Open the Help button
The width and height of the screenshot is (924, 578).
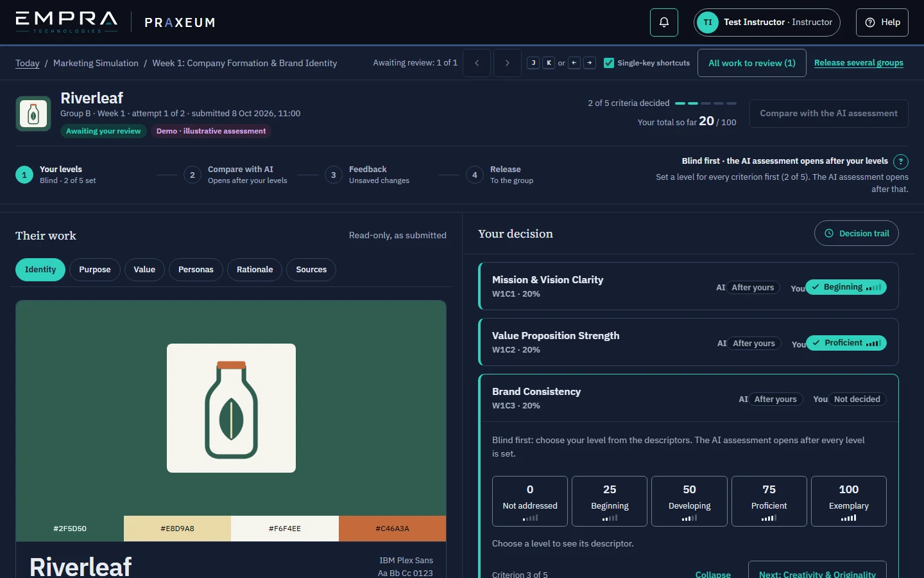(x=882, y=22)
